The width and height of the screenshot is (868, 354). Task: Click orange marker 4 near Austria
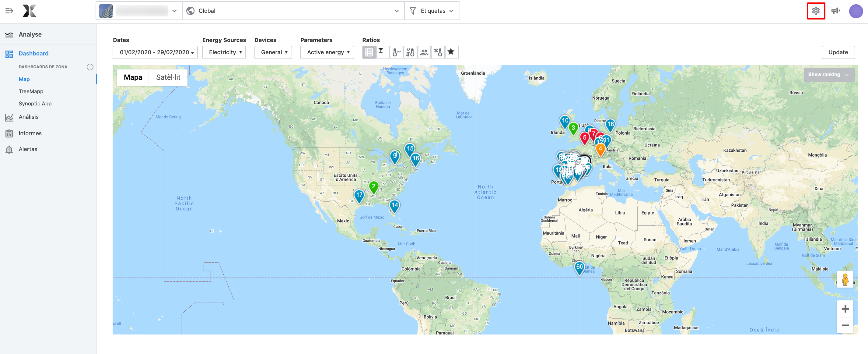click(x=600, y=150)
